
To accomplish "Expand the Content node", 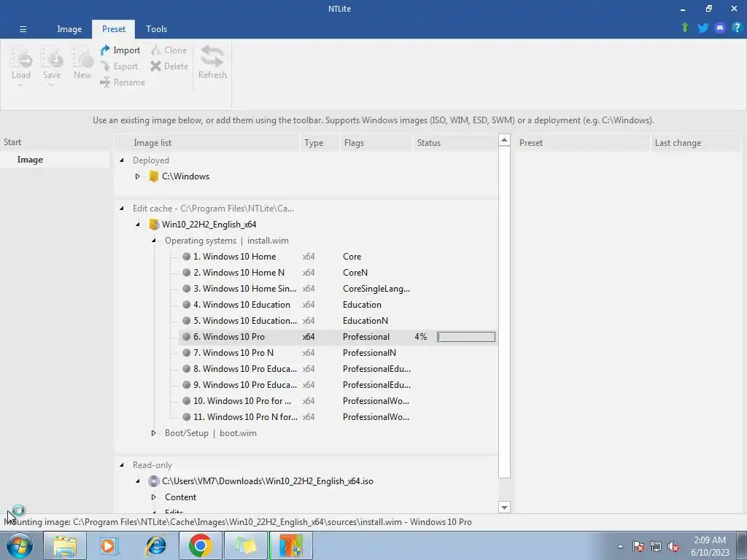I will click(154, 497).
